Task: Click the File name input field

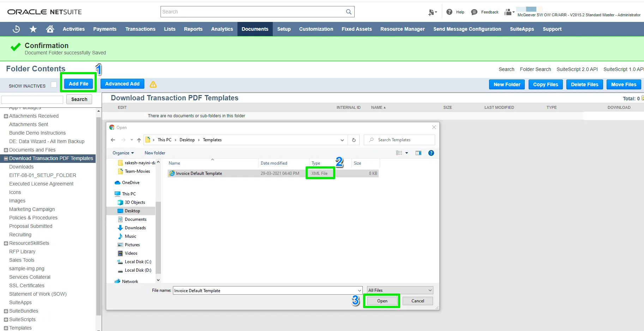Action: tap(267, 290)
